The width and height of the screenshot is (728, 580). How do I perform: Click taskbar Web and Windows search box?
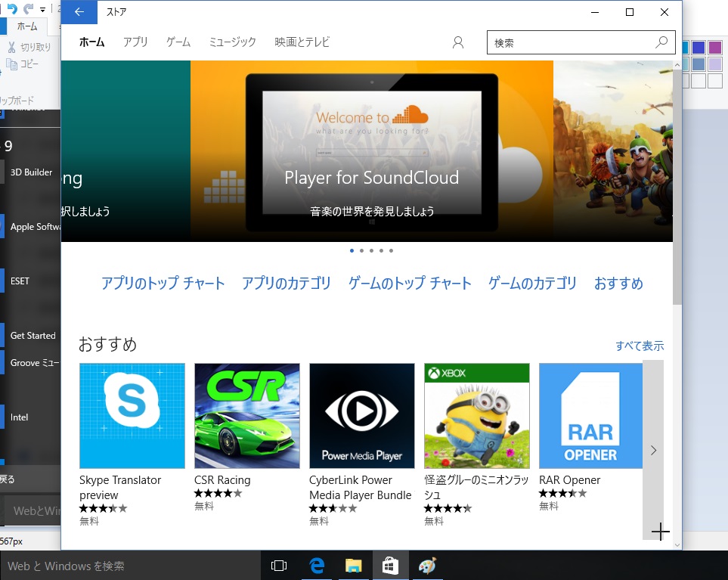pos(131,566)
